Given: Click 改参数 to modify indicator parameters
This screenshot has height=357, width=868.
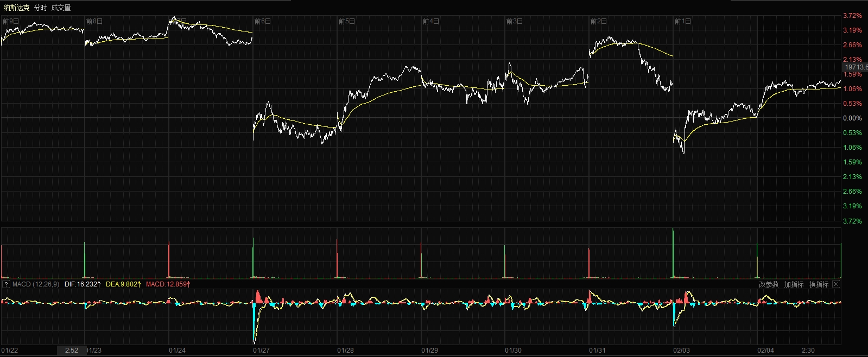Looking at the screenshot, I should (x=768, y=284).
